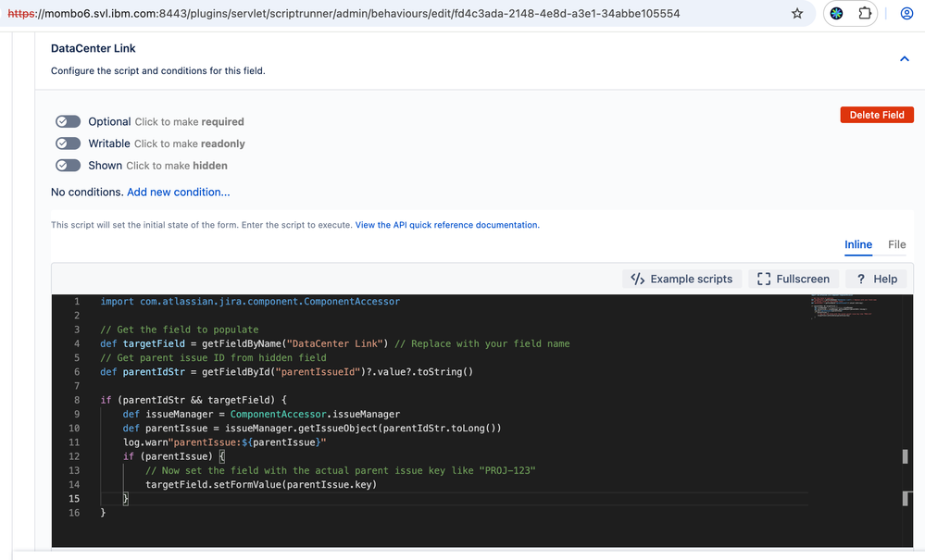Image resolution: width=925 pixels, height=560 pixels.
Task: Click the "DataCenter Link" string in the code
Action: tap(335, 343)
